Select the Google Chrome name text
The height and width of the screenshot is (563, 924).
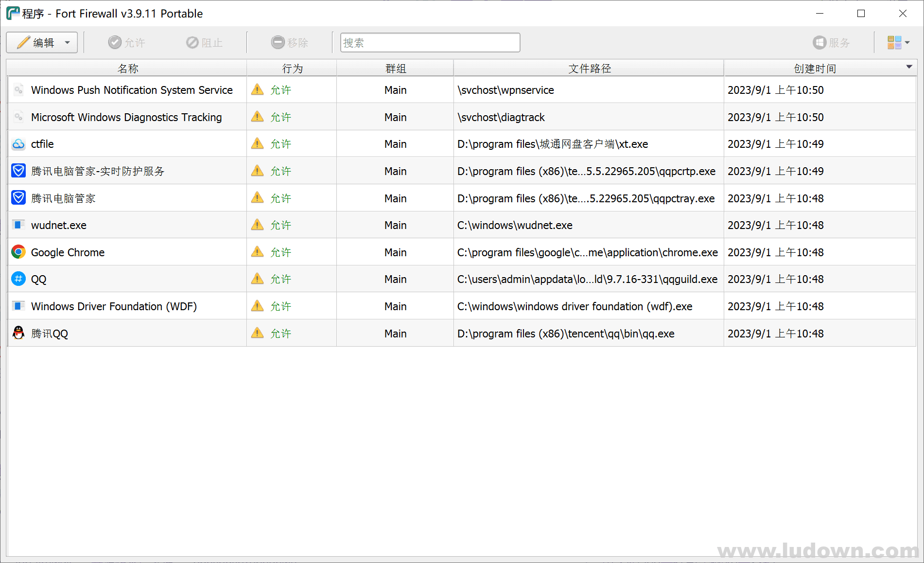tap(68, 252)
